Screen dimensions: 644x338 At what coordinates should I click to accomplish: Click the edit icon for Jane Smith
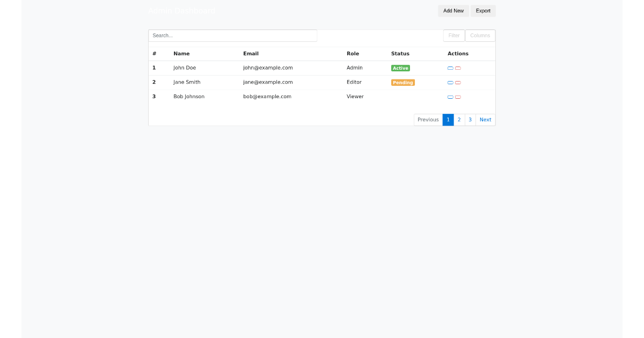click(450, 83)
